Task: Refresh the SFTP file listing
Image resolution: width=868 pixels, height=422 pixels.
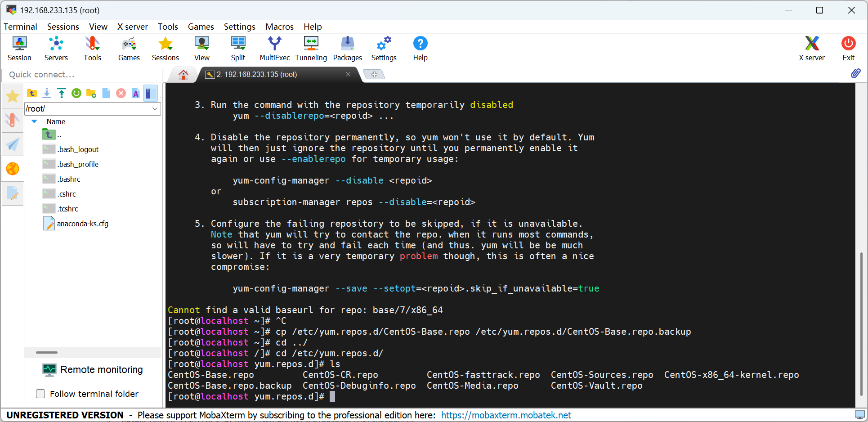Action: [x=76, y=93]
